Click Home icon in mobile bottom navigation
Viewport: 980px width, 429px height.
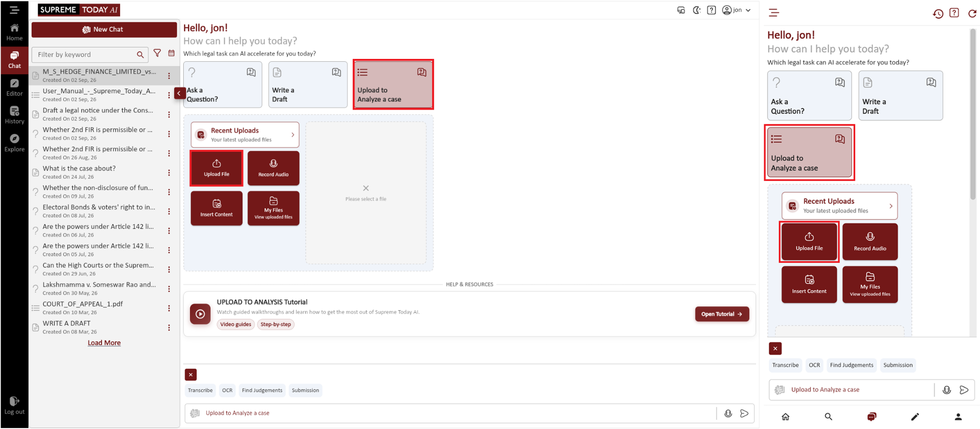[x=785, y=417]
